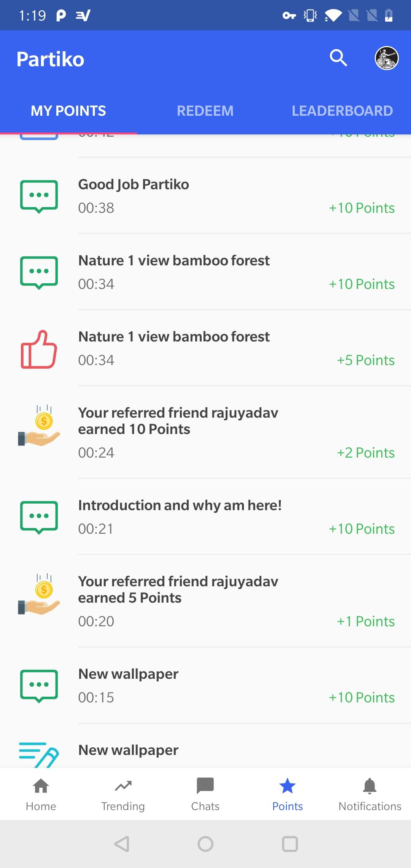Open New wallpaper comment entry at 00:15
411x868 pixels.
click(x=128, y=674)
